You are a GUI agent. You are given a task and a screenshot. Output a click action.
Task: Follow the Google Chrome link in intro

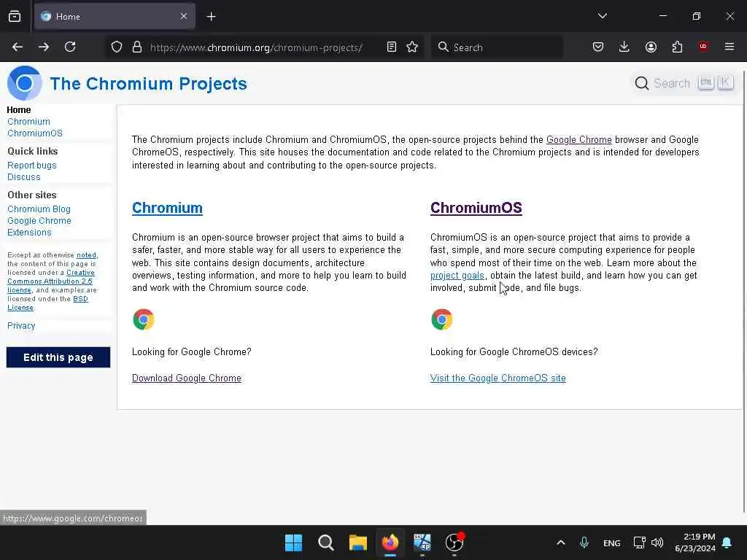pyautogui.click(x=578, y=139)
